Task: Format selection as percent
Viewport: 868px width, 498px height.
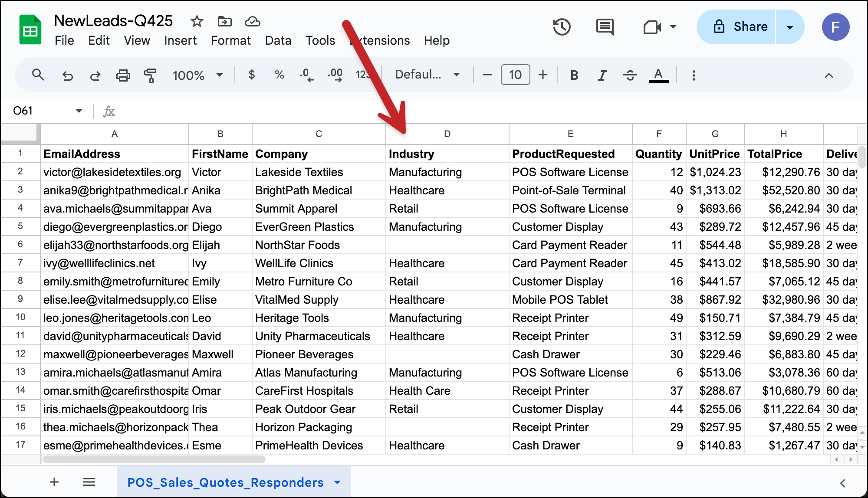Action: coord(279,75)
